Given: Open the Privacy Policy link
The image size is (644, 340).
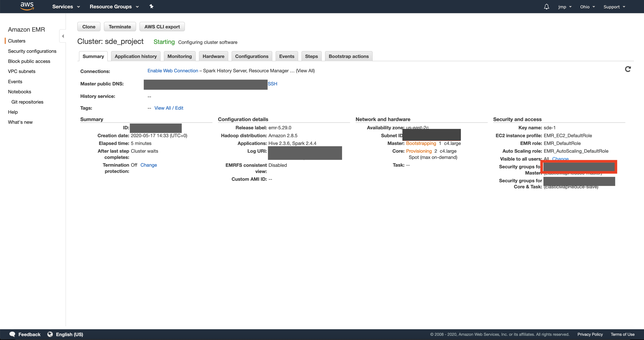Looking at the screenshot, I should pyautogui.click(x=590, y=334).
